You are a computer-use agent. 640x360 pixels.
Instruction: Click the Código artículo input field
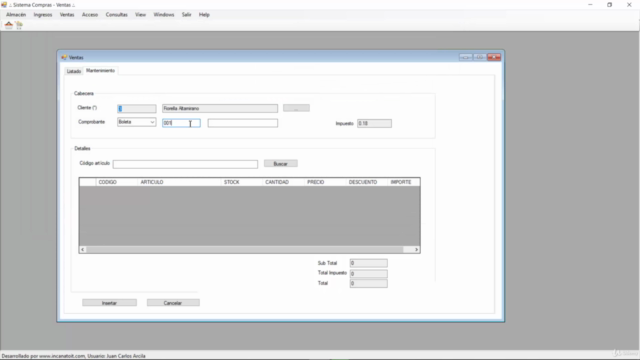point(185,164)
